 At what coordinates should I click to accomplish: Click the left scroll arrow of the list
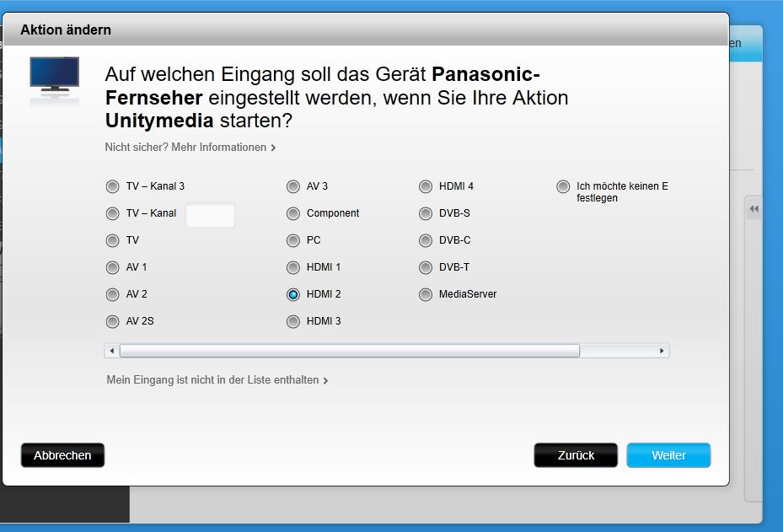click(111, 350)
